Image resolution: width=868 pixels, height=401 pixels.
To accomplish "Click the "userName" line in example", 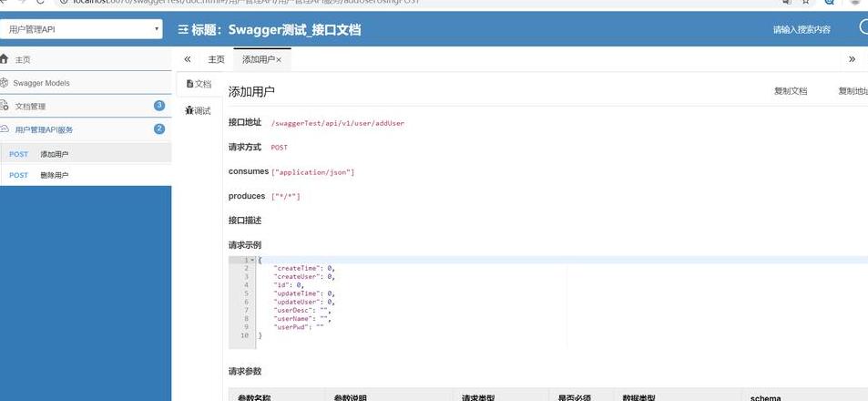I will coord(302,318).
